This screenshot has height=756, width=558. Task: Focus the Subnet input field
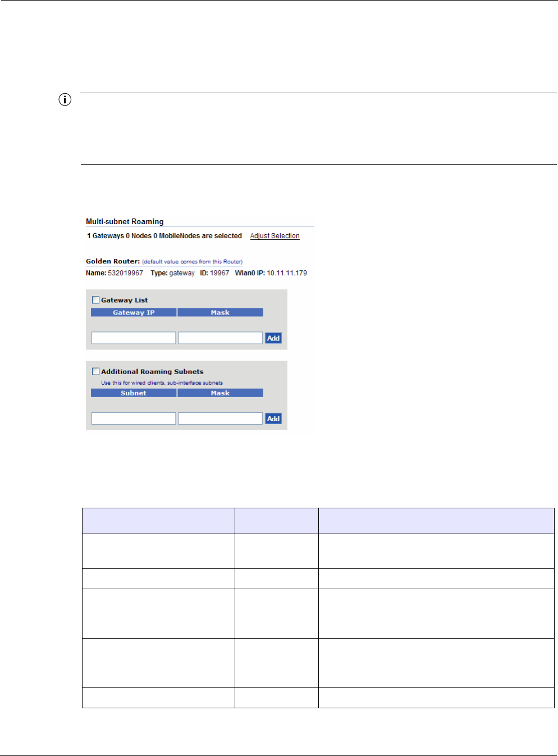click(134, 418)
